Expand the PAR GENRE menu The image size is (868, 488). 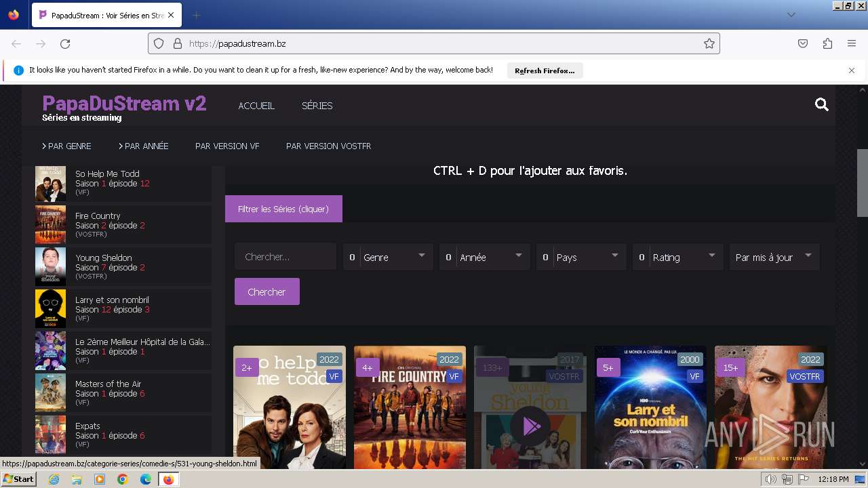tap(66, 146)
